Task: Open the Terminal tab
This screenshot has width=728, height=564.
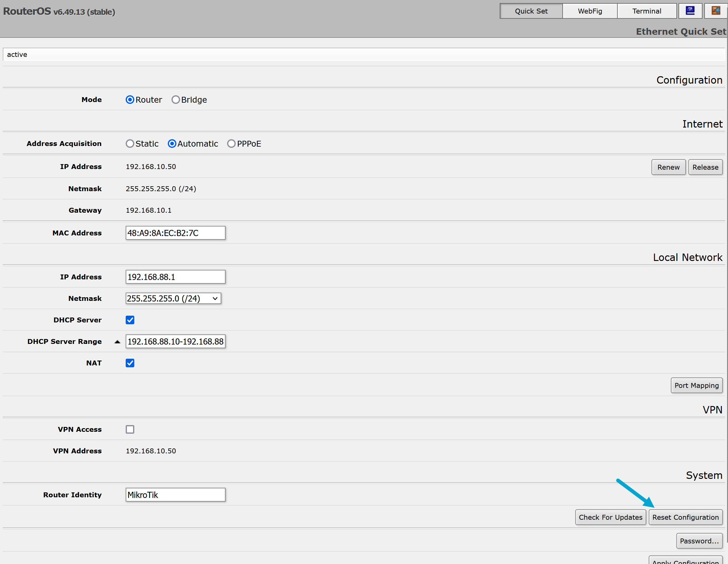Action: point(647,11)
